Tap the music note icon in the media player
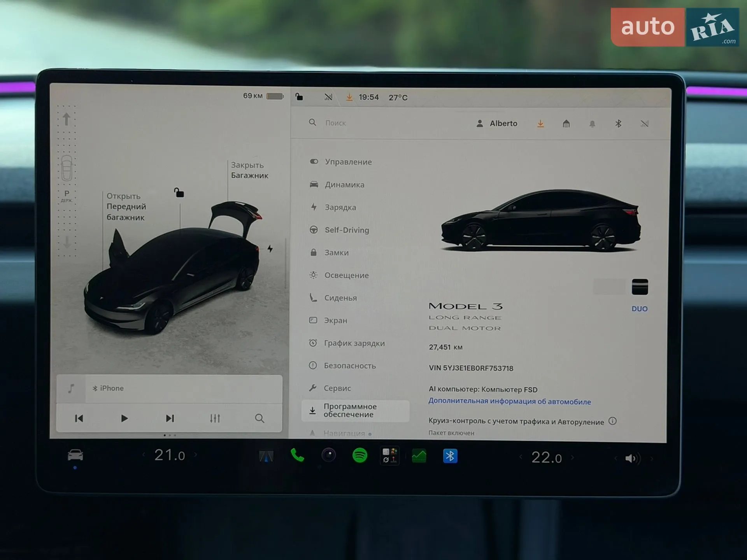The height and width of the screenshot is (560, 747). (x=71, y=388)
